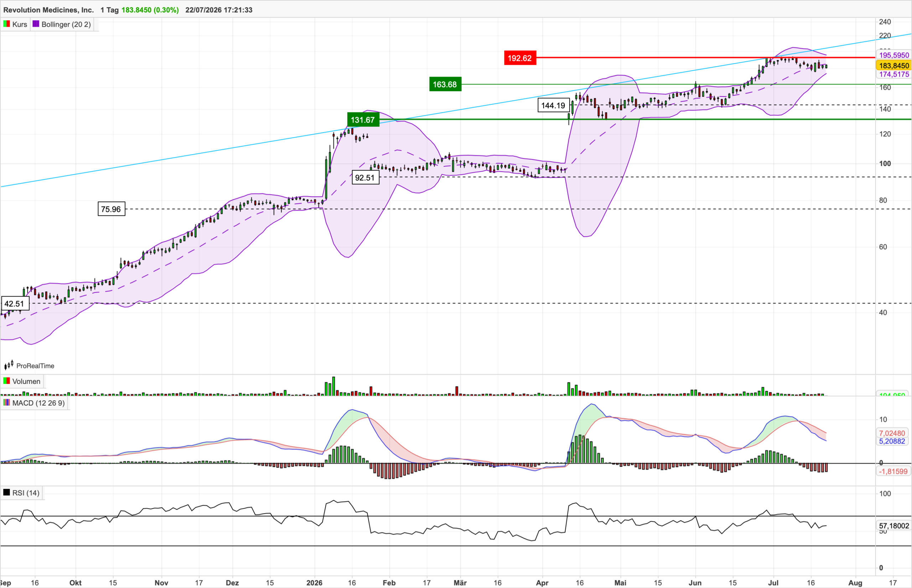
Task: Click the Nov label on time axis
Action: click(x=161, y=583)
